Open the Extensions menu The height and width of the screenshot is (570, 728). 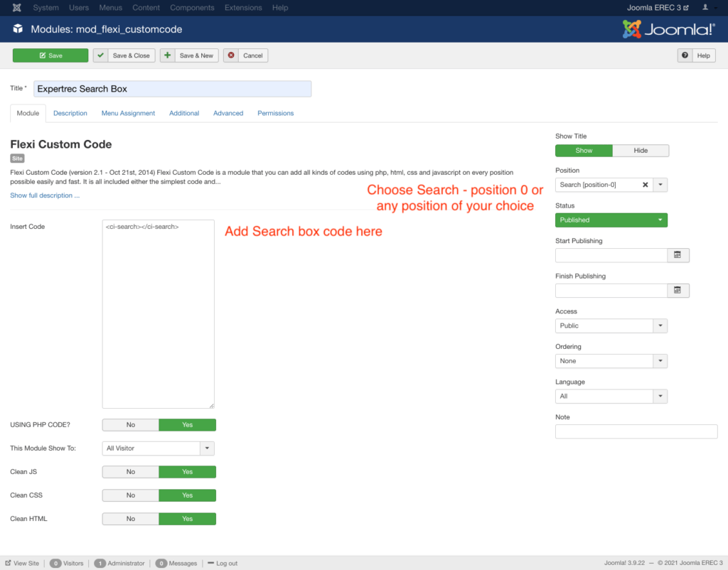[243, 8]
